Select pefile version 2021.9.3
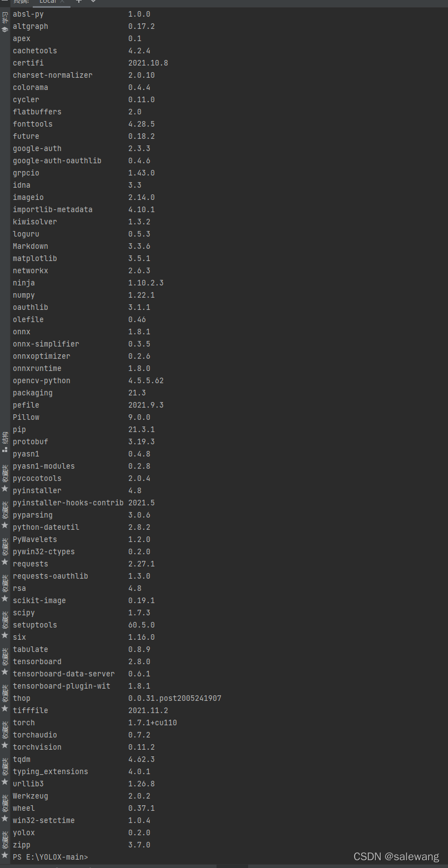 tap(146, 405)
